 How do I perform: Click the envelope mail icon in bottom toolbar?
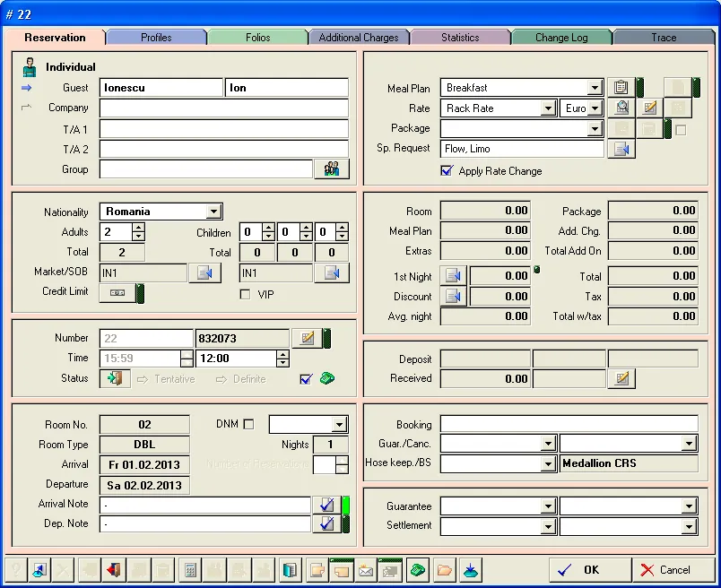366,571
